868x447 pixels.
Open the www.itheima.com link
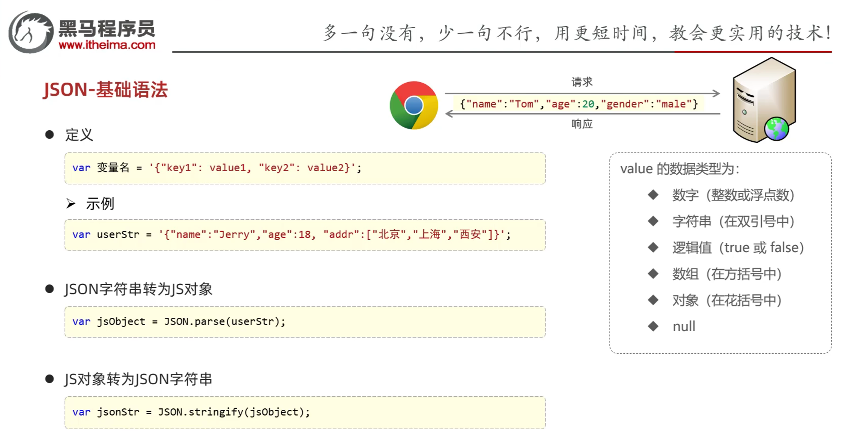pos(107,45)
